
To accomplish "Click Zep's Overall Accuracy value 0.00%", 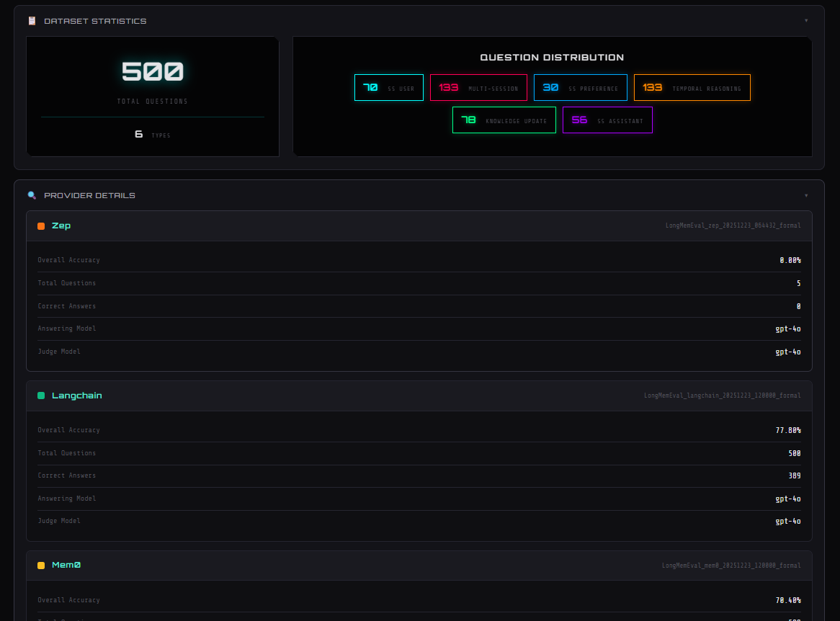I will pyautogui.click(x=790, y=260).
